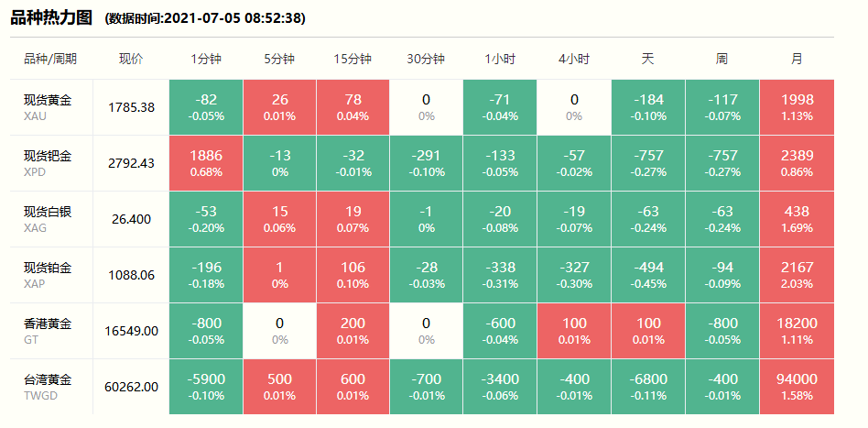Select the red 18200 cell for 香港黄金
This screenshot has width=868, height=428.
pyautogui.click(x=797, y=330)
